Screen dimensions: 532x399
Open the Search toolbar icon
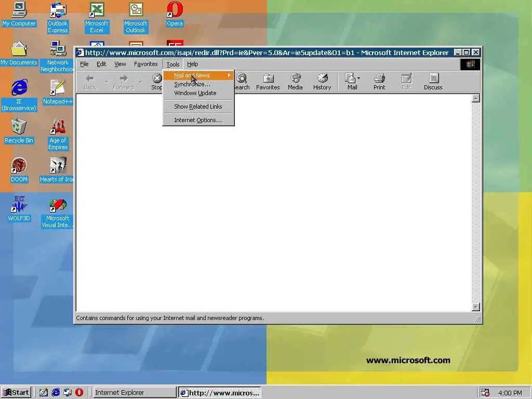(242, 82)
